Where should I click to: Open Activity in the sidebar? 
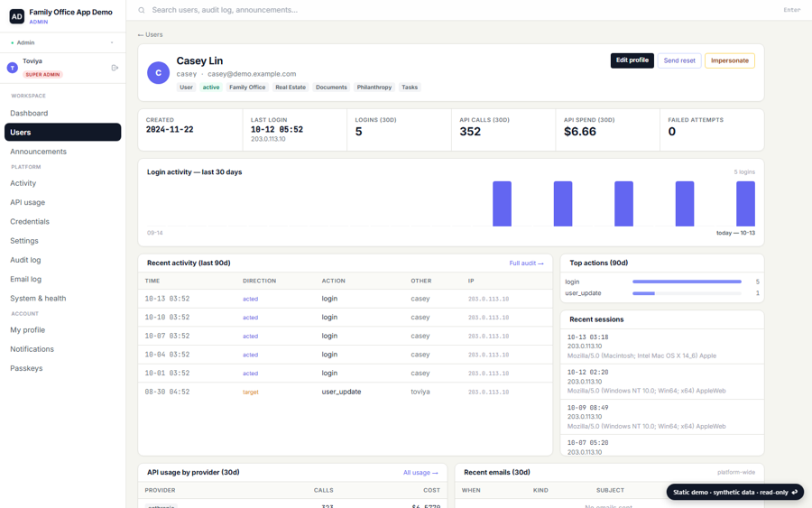pos(62,183)
